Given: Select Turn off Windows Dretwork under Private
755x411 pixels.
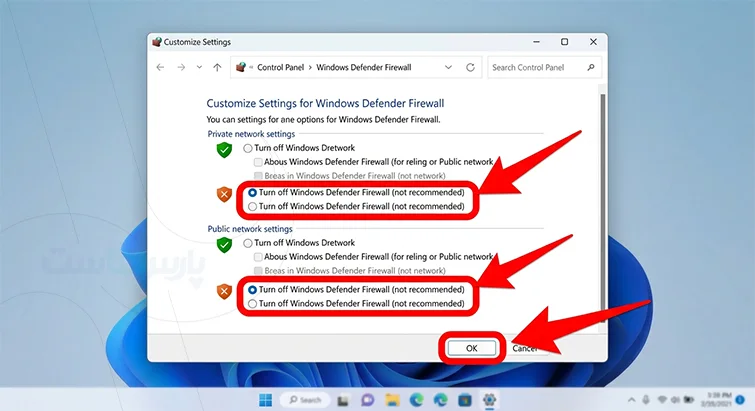Looking at the screenshot, I should 247,148.
